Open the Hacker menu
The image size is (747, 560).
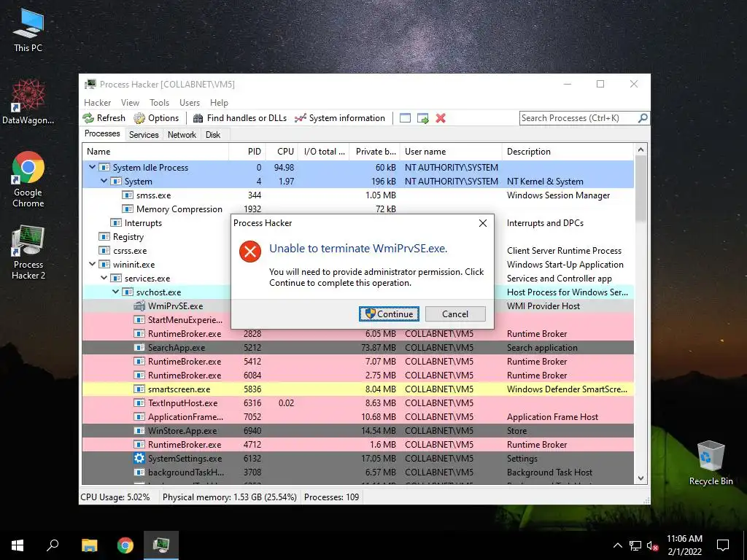pyautogui.click(x=97, y=102)
